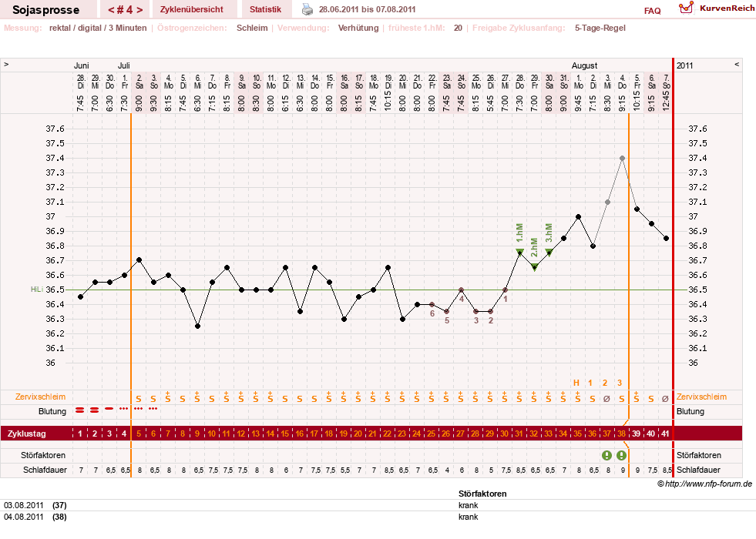Screen dimensions: 756x539
Task: Click cycle day 20 in Zyklustag row
Action: point(358,434)
